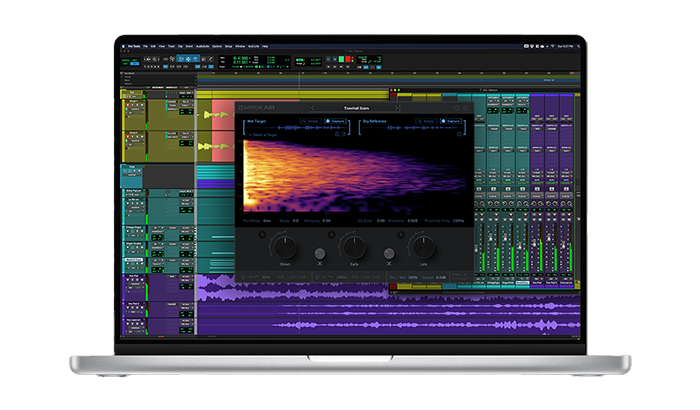Toggle the Capture button under Wet Target

(x=335, y=121)
